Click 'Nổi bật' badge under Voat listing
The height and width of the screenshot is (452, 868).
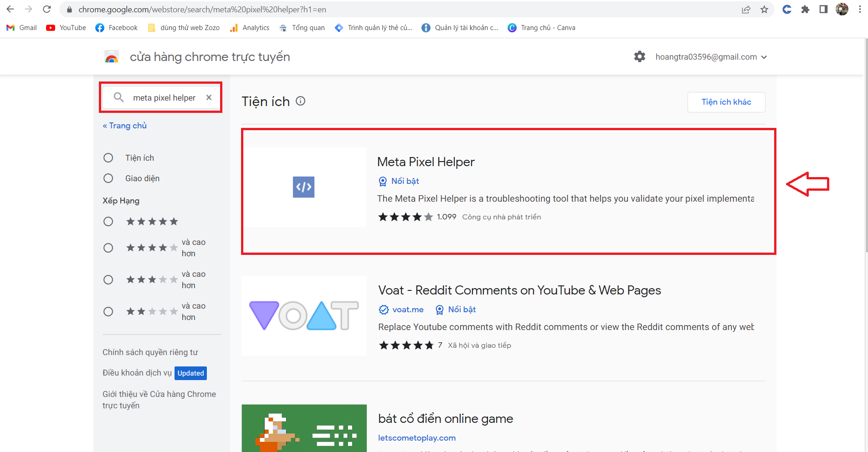tap(456, 310)
